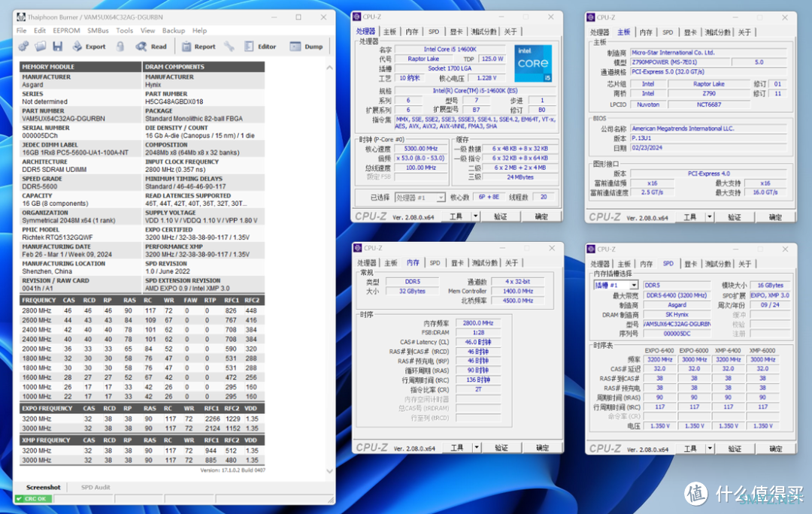Click the 确定 button in the SPD CPU-Z window
812x514 pixels.
[775, 449]
